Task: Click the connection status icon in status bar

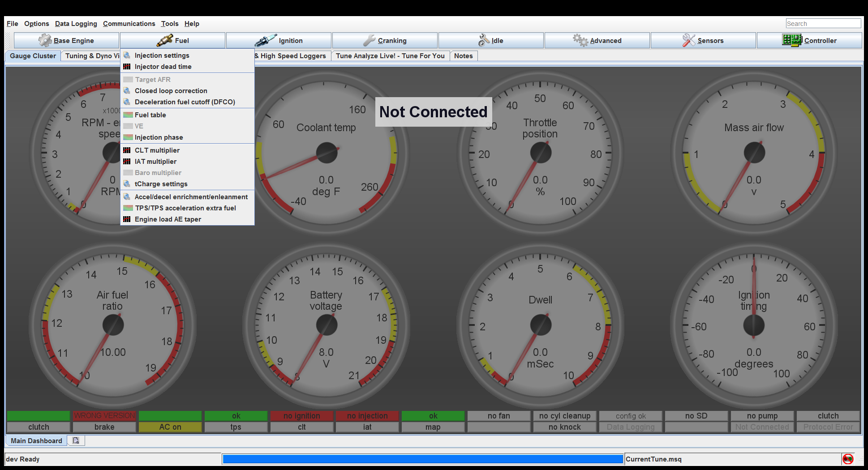Action: [848, 459]
